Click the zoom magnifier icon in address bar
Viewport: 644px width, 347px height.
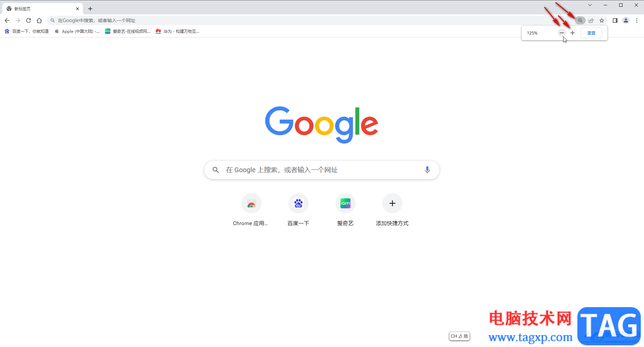[x=580, y=20]
